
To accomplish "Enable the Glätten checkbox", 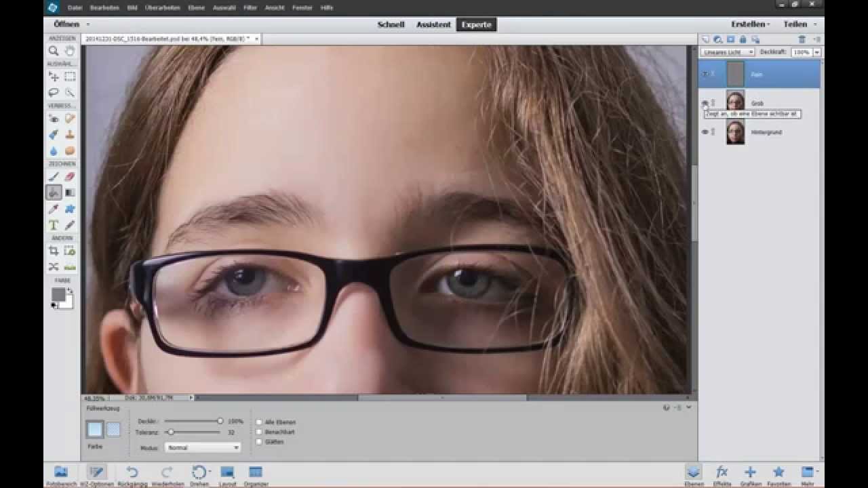I will click(259, 442).
